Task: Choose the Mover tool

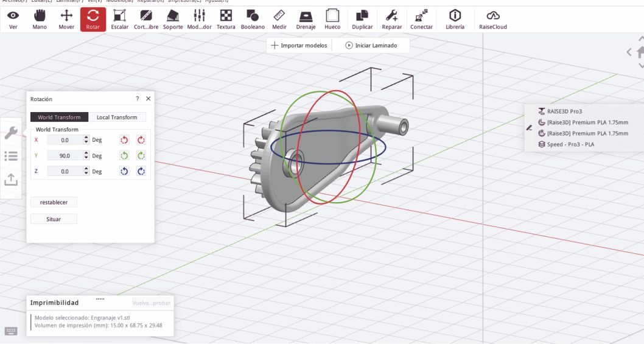Action: pos(66,19)
